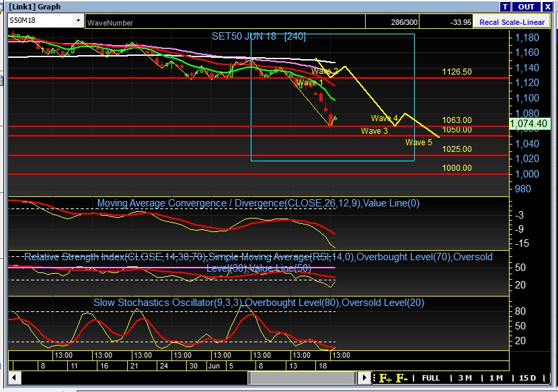Viewport: 558px width, 392px height.
Task: Click the 1000.00 level label
Action: [456, 167]
